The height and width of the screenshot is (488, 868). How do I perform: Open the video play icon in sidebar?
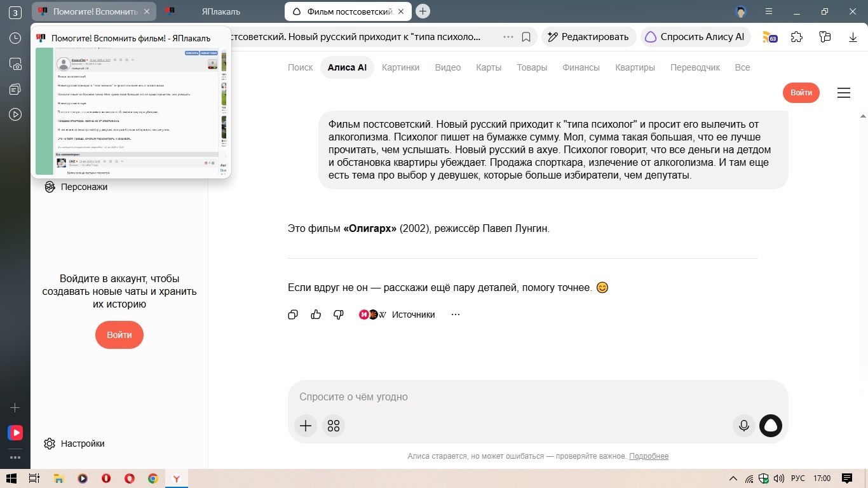(x=15, y=114)
